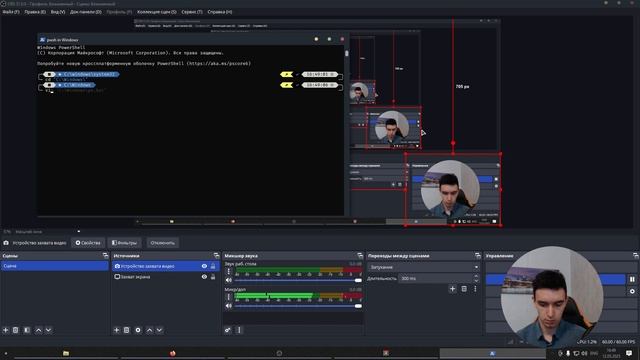Mute the desktop audio speaker icon
This screenshot has height=360, width=640.
point(229,280)
